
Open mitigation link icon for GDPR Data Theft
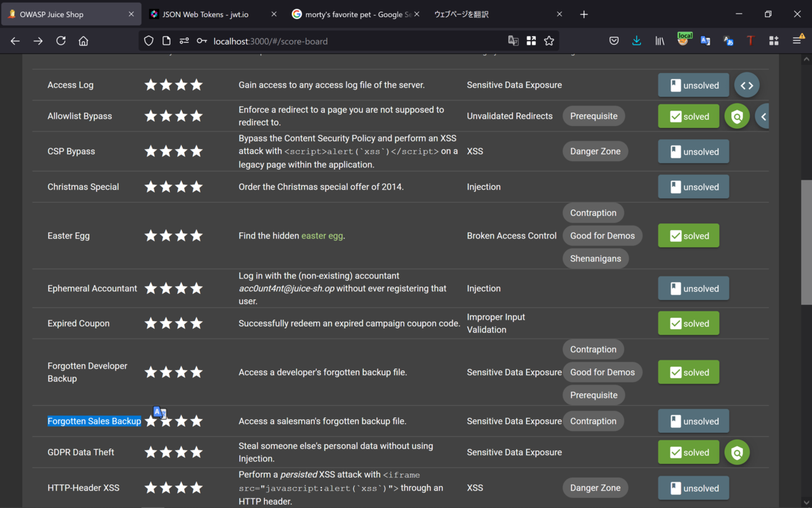pos(737,452)
